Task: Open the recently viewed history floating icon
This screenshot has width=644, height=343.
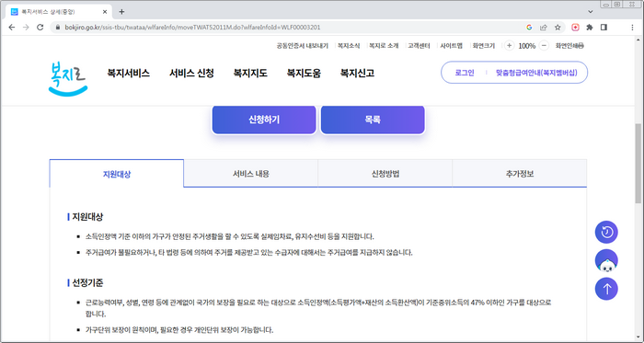Action: pyautogui.click(x=606, y=233)
